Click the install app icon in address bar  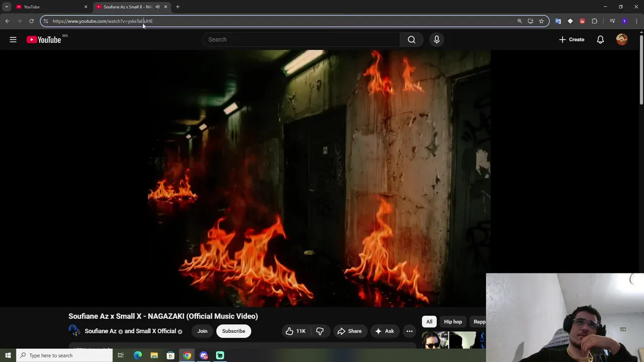530,21
